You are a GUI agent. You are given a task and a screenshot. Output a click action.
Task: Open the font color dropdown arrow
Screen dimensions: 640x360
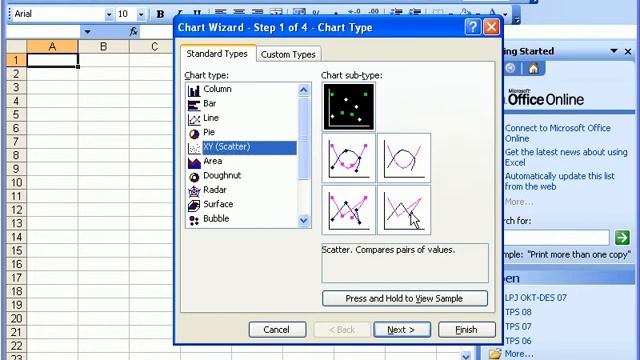(505, 14)
